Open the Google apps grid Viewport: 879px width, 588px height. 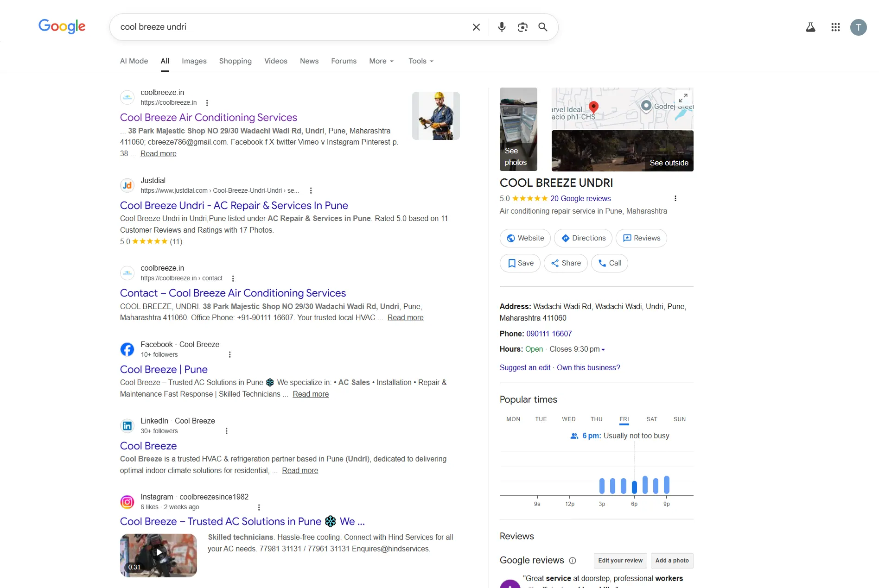click(835, 27)
